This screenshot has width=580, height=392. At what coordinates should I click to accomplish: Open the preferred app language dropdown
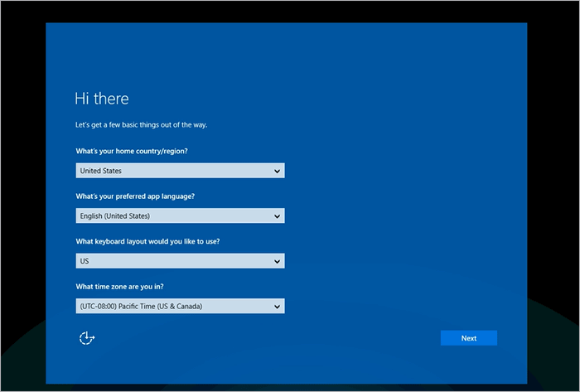tap(180, 215)
